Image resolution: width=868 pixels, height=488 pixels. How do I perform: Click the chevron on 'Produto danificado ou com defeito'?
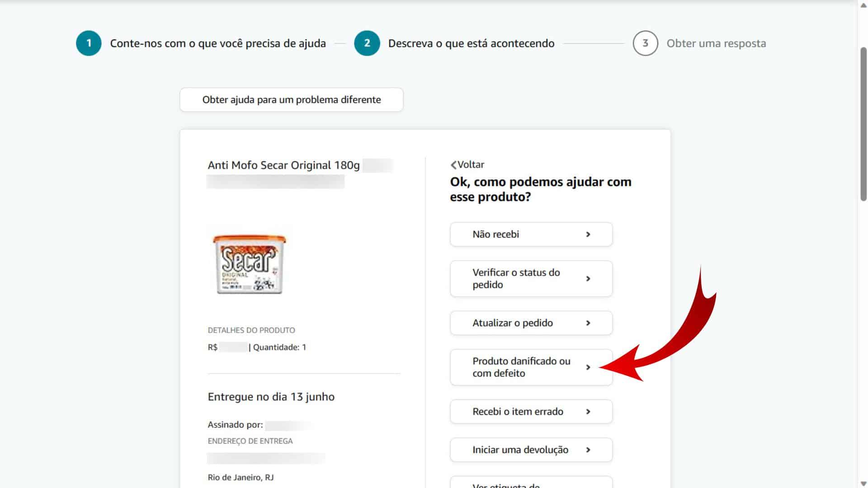tap(588, 367)
